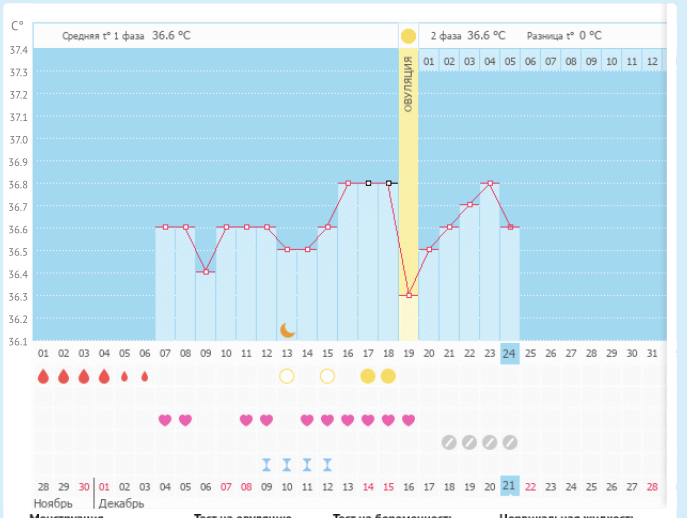Screen dimensions: 687x518
Task: Click the 36.4 temperature point on cycle day 09
Action: 206,272
